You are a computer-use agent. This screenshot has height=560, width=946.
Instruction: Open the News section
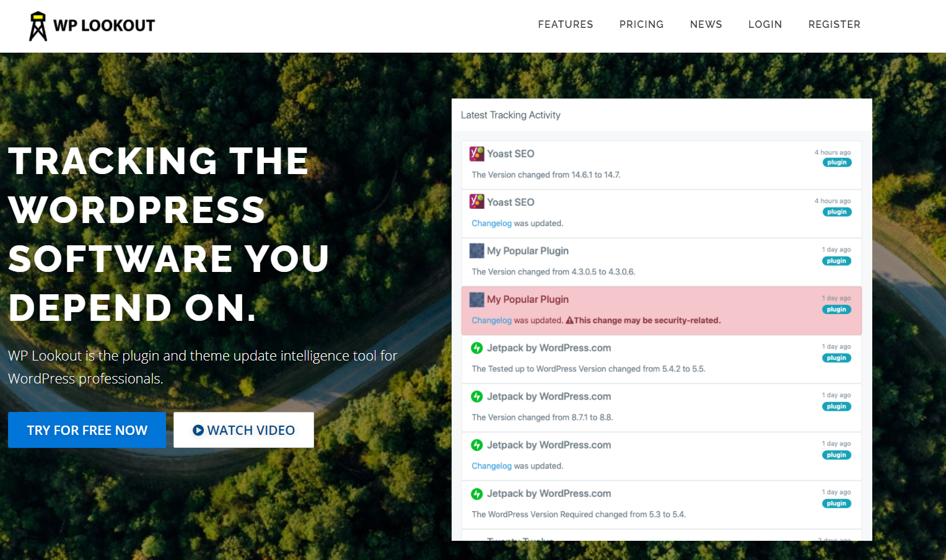(x=706, y=24)
